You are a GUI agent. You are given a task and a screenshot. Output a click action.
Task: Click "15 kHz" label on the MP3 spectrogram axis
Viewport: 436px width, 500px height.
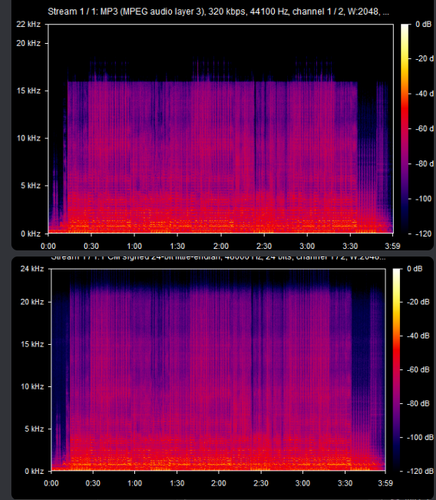pos(28,91)
